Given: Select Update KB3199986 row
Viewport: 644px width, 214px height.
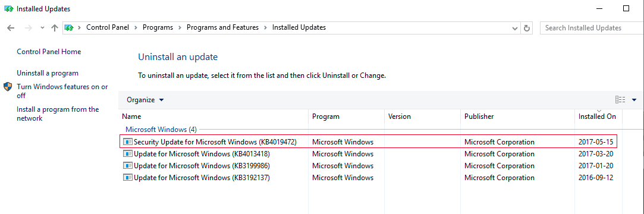Looking at the screenshot, I should (369, 166).
